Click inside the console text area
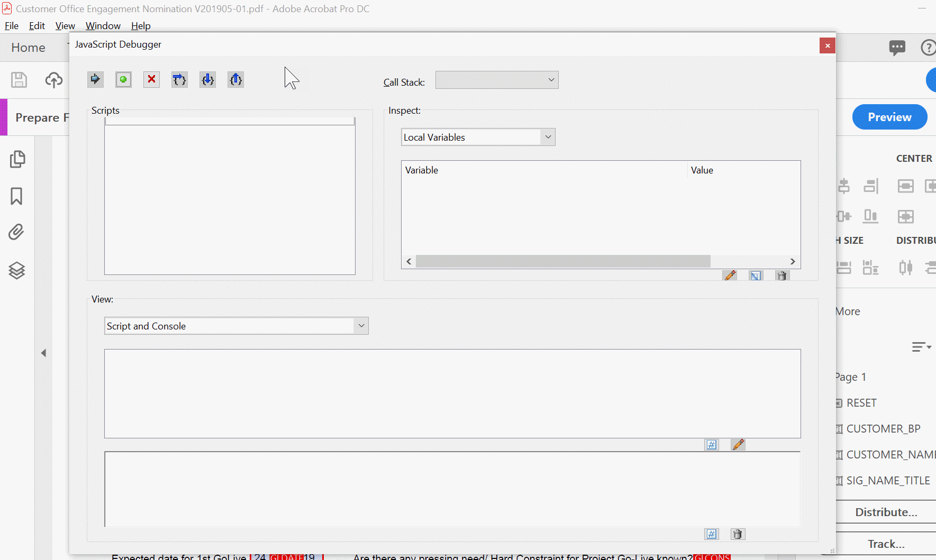 [452, 489]
